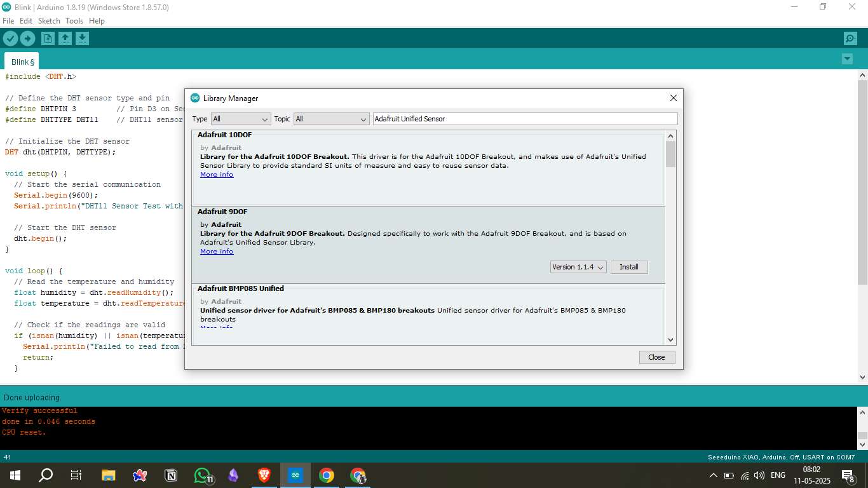Click the 'Serial.begin(9600);' code line
Screen dimensions: 868x488
coord(56,196)
